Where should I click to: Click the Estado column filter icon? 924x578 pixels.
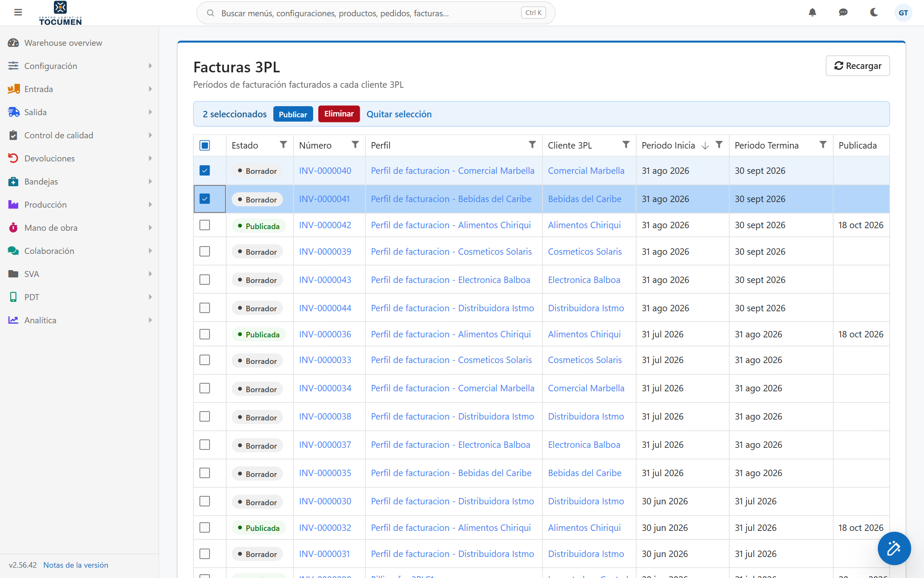pos(283,145)
